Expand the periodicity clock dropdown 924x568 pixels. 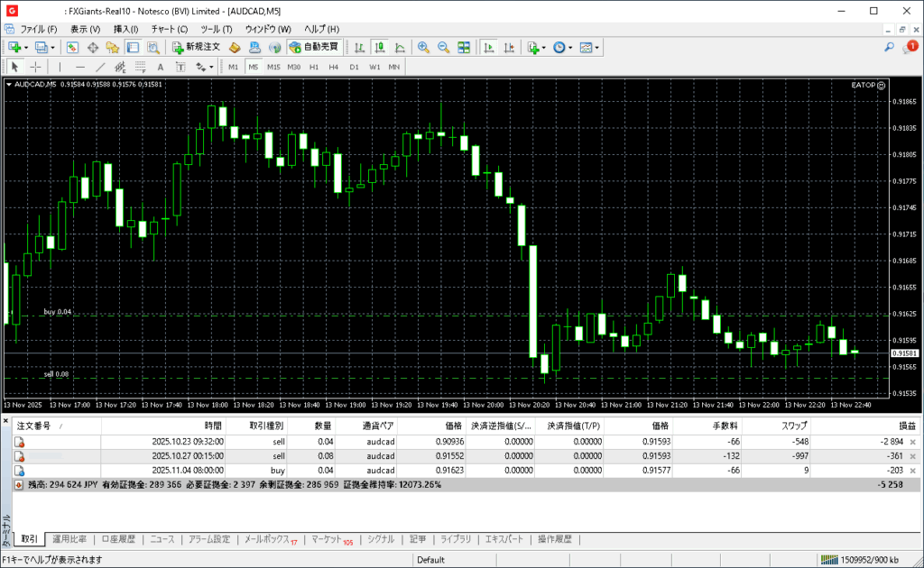click(x=562, y=47)
